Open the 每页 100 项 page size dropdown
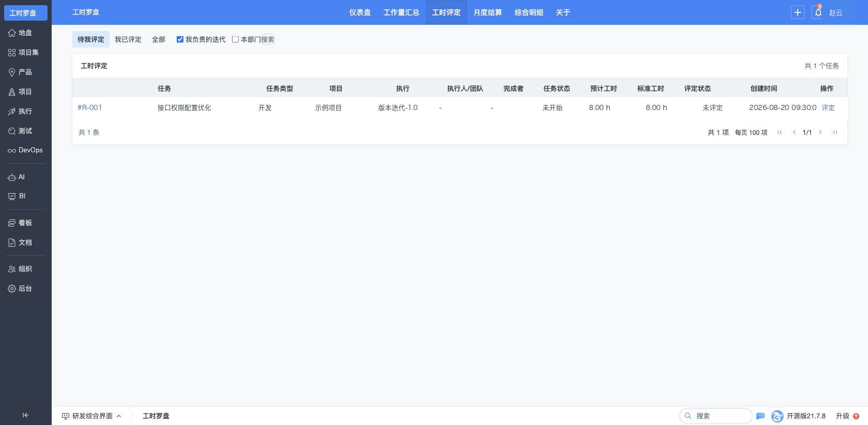The width and height of the screenshot is (868, 425). tap(751, 133)
